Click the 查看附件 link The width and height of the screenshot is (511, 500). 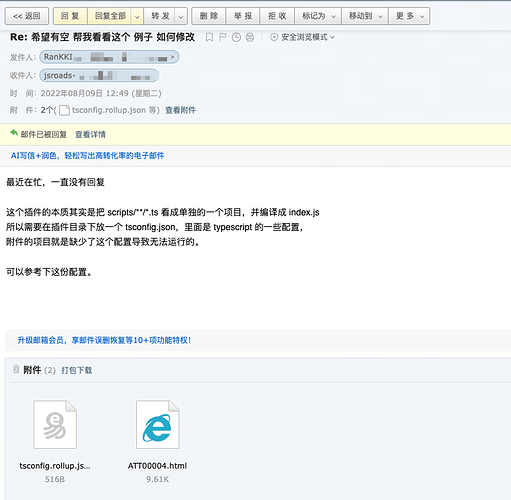pyautogui.click(x=181, y=110)
